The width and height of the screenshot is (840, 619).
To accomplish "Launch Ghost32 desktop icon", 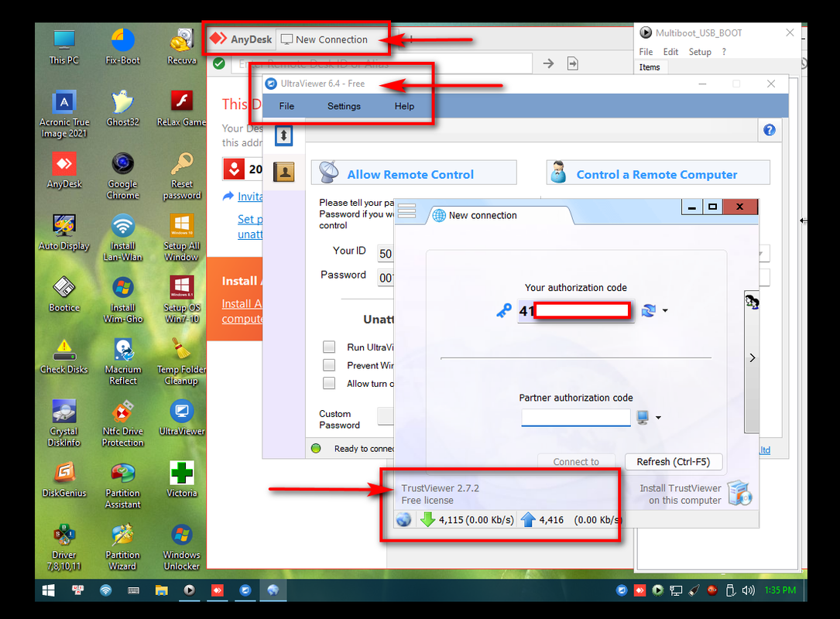I will coord(122,108).
